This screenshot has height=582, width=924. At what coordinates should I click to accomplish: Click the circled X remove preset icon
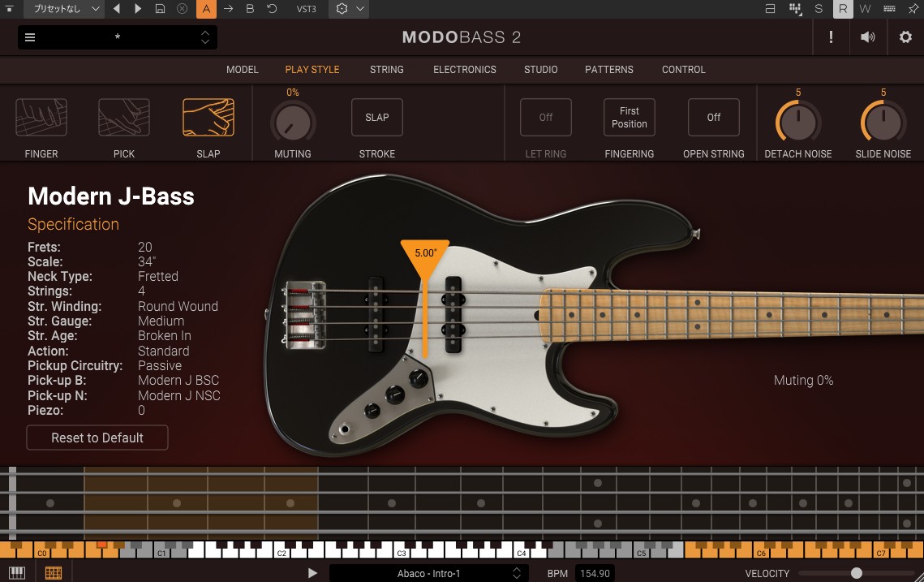pos(182,9)
